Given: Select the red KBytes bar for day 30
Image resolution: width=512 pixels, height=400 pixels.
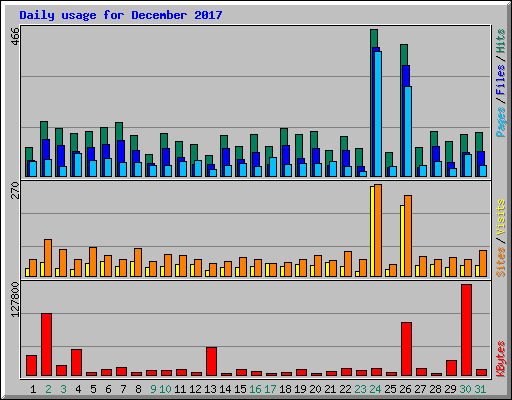Looking at the screenshot, I should pyautogui.click(x=466, y=330).
